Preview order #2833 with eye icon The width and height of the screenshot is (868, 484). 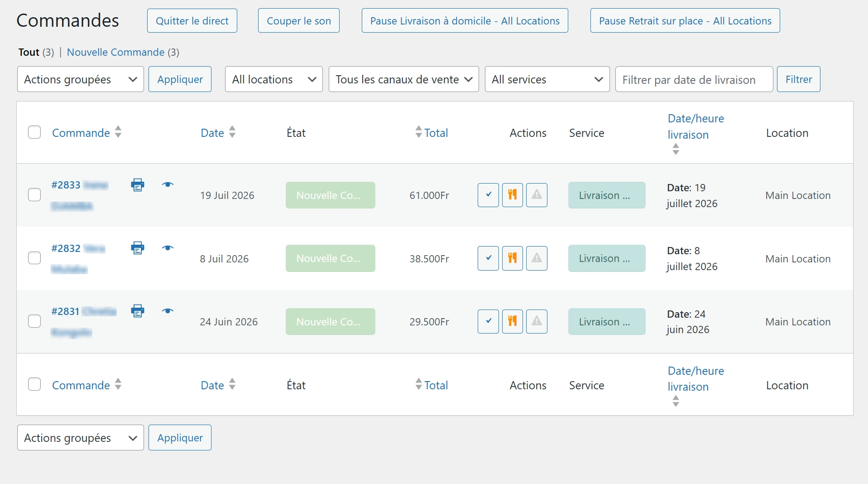pyautogui.click(x=168, y=184)
